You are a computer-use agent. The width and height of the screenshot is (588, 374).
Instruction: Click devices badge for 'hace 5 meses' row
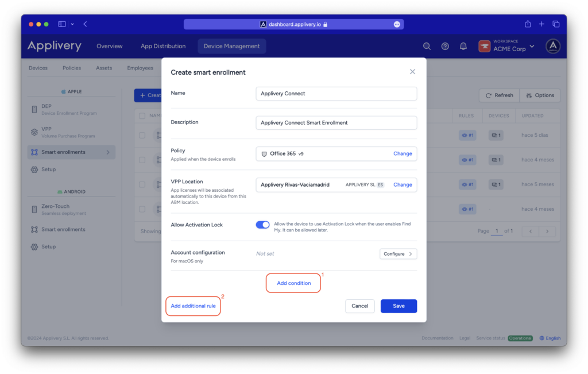pos(496,184)
